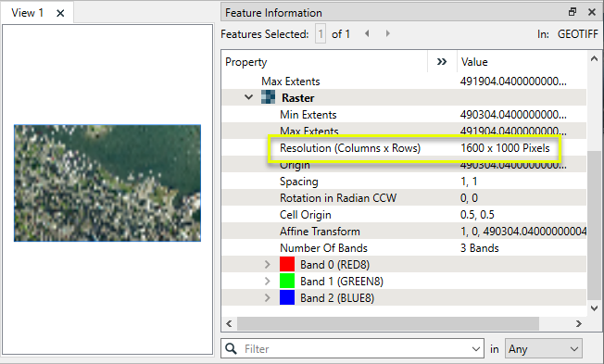Screen dimensions: 604x364
Task: Click the blue Band 2 color swatch
Action: 287,297
